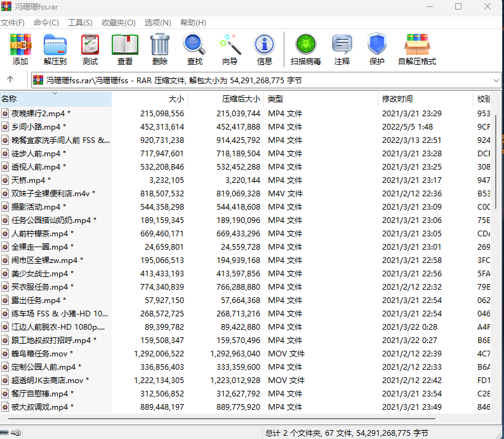
Task: Click the M4V 文件 type cell
Action: (285, 194)
